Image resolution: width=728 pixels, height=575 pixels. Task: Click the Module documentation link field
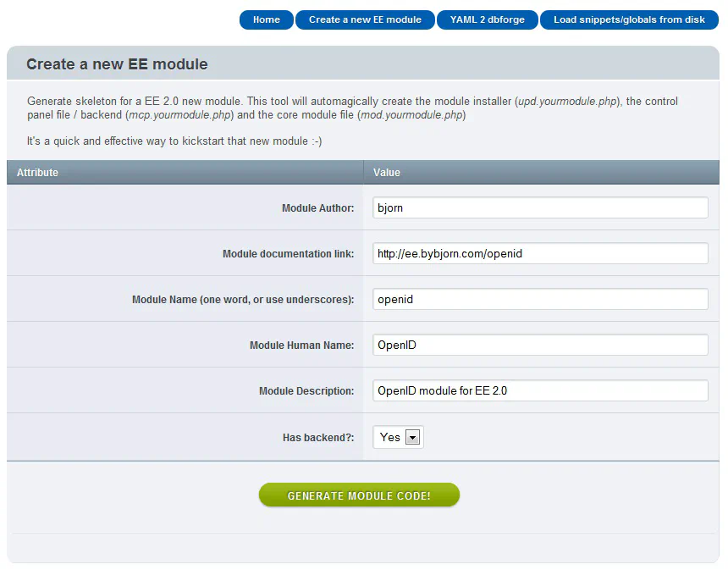pos(540,253)
